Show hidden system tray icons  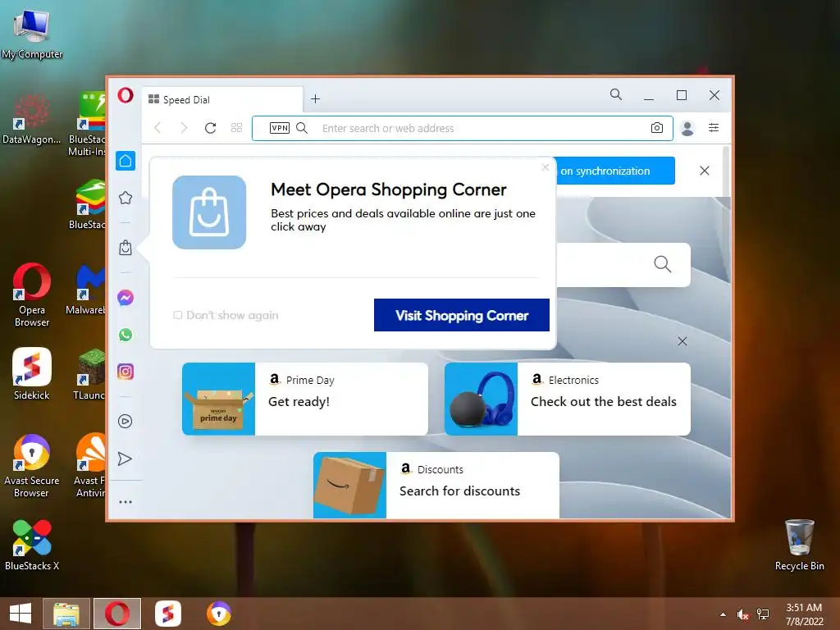(x=724, y=614)
